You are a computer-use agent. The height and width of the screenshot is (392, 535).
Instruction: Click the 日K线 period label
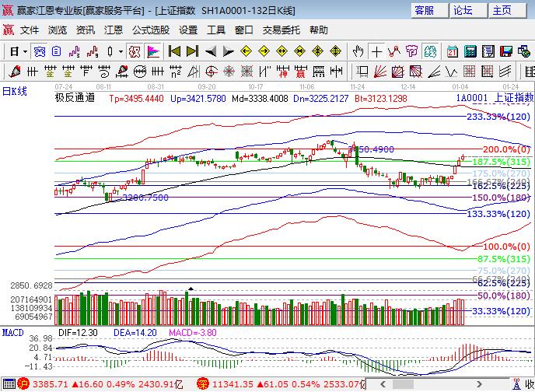(x=14, y=91)
